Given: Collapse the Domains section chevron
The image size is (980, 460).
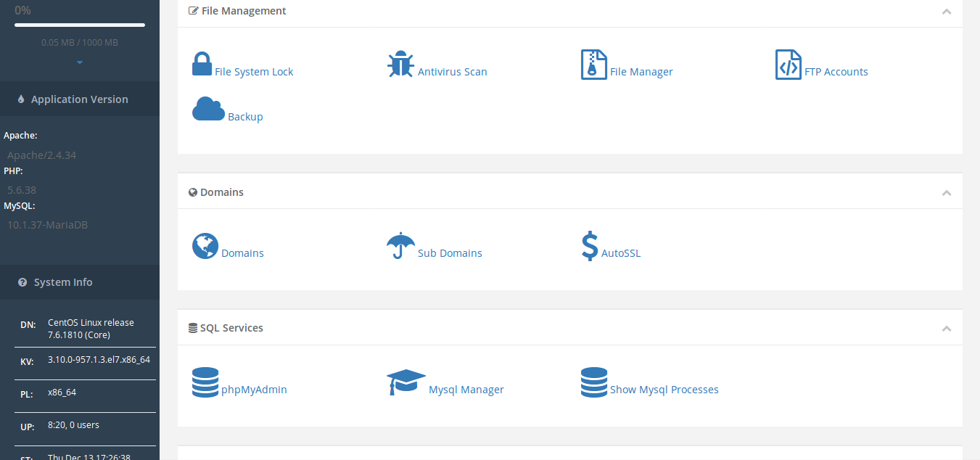Looking at the screenshot, I should tap(946, 193).
